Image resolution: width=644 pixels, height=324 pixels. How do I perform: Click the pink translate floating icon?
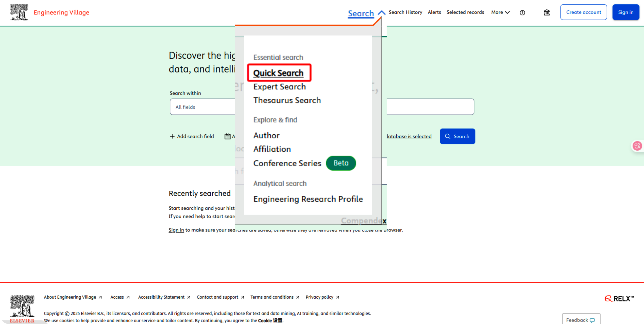point(637,146)
